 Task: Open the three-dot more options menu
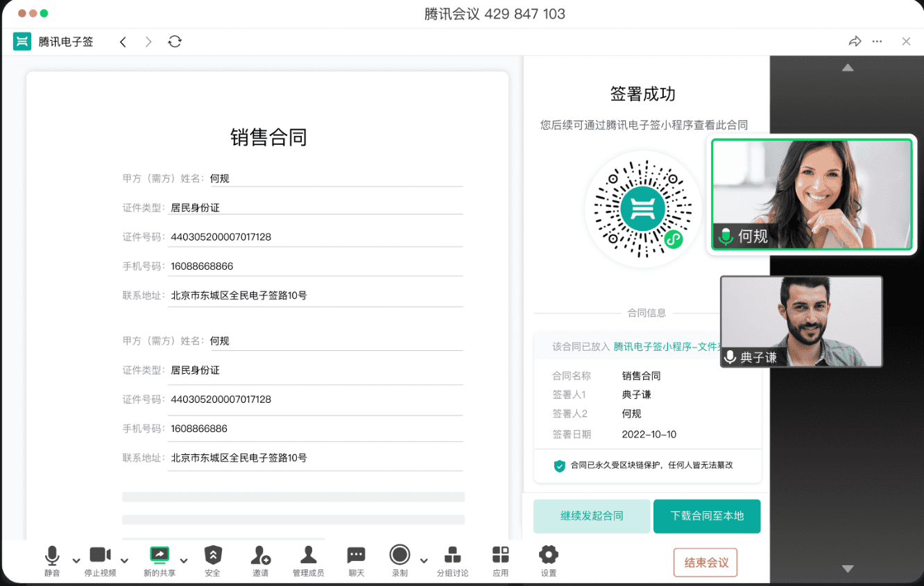point(878,42)
